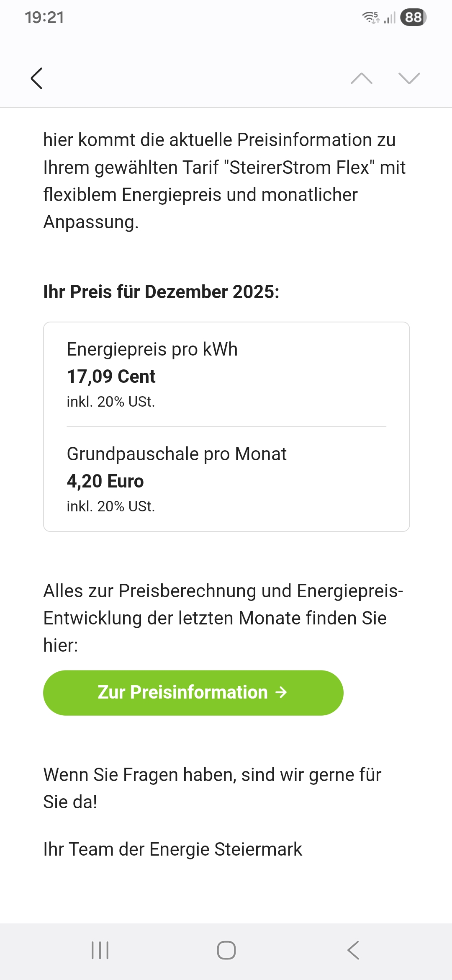The image size is (452, 980).
Task: Tap the Android system back button
Action: click(353, 950)
